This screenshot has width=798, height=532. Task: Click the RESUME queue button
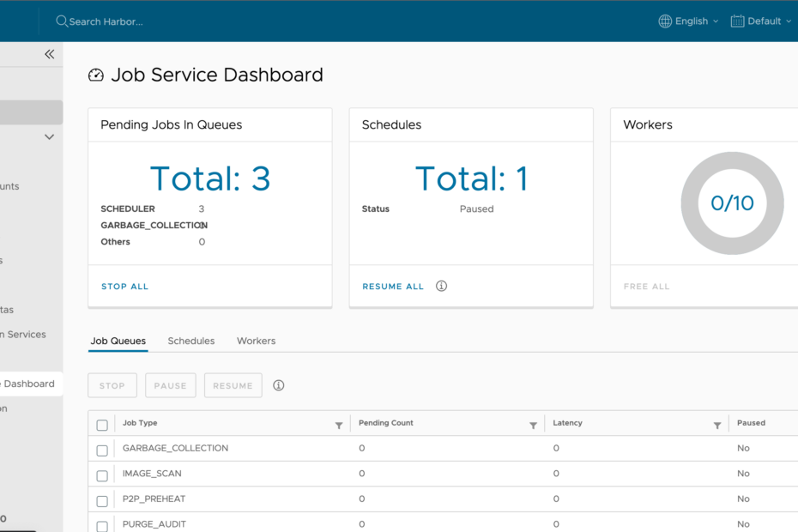[x=233, y=385]
